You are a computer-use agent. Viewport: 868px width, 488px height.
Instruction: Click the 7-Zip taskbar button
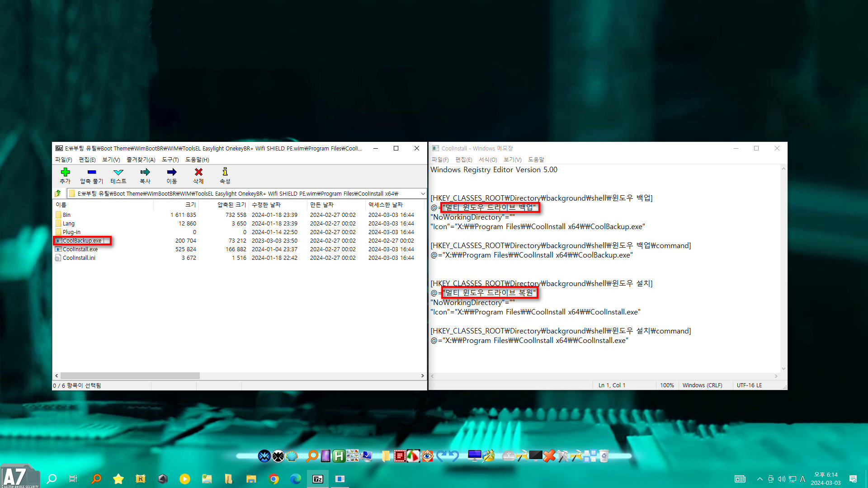pyautogui.click(x=318, y=479)
